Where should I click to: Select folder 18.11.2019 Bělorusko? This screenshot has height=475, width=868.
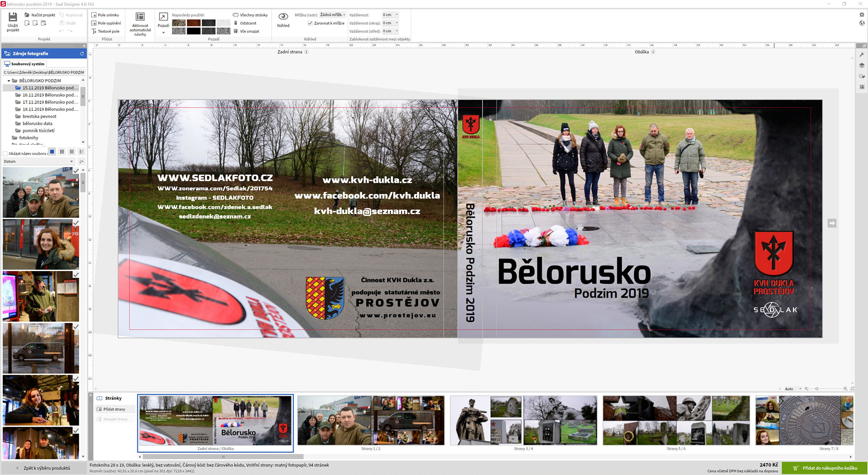47,109
